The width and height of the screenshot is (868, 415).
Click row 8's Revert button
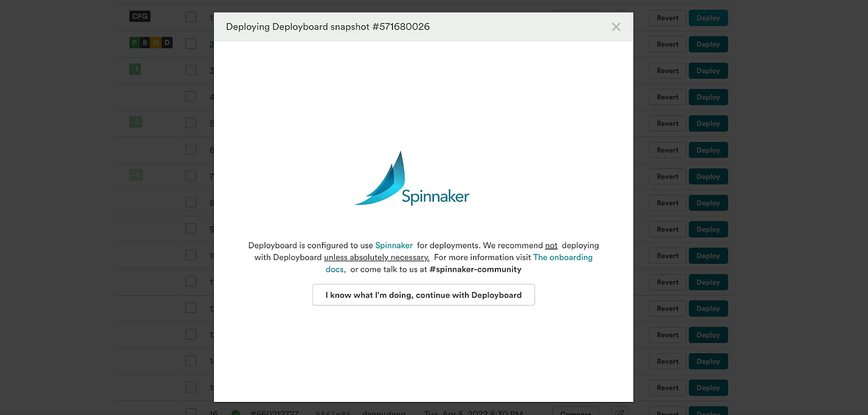coord(668,203)
